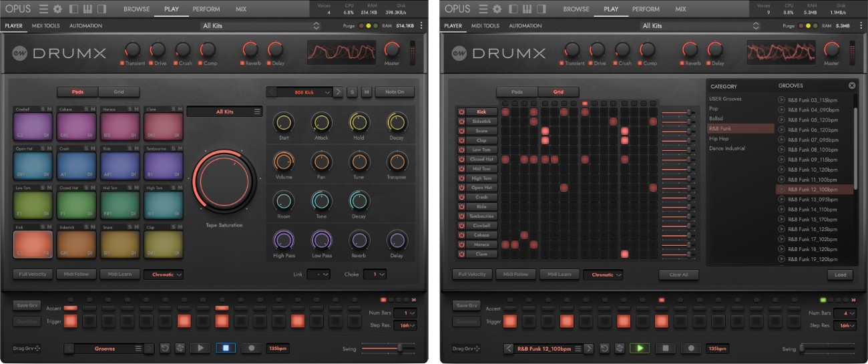This screenshot has height=364, width=868.
Task: Click Note On button in left window
Action: point(395,92)
